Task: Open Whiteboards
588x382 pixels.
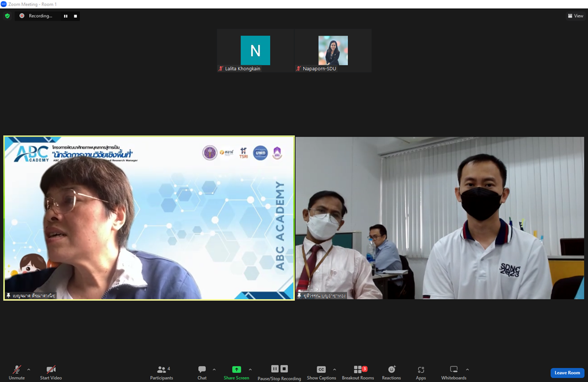Action: pos(453,372)
